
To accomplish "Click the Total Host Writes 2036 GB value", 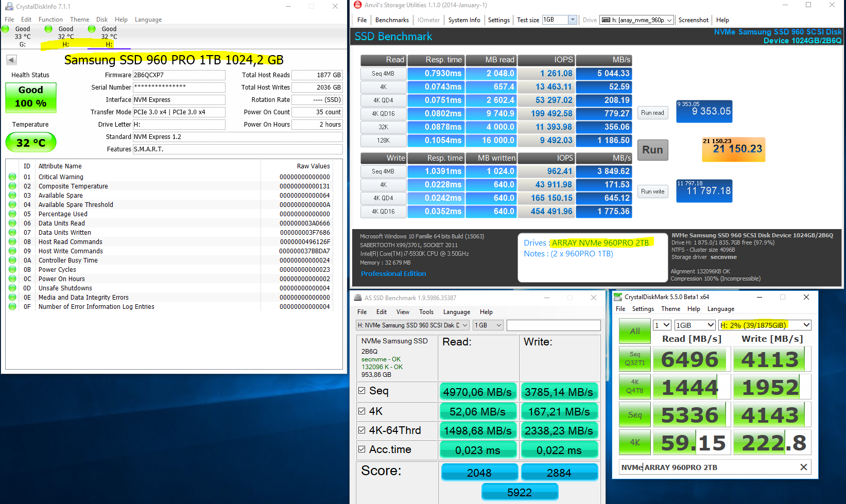I will click(x=317, y=88).
